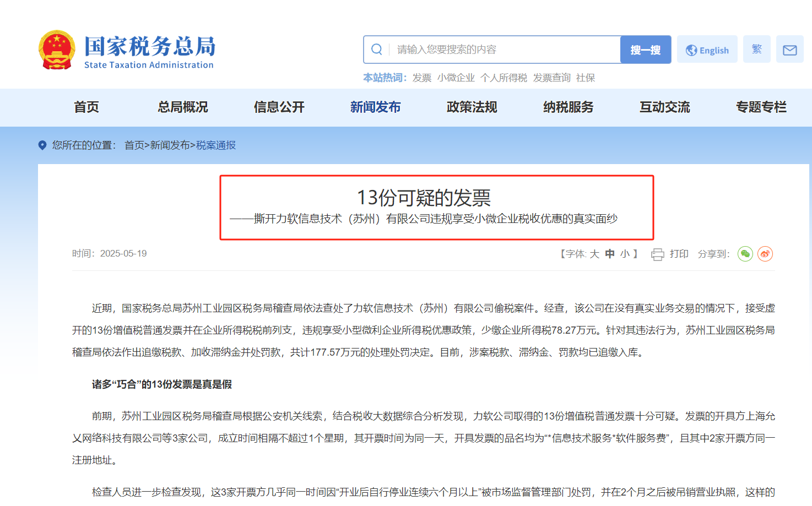The width and height of the screenshot is (812, 506).
Task: Go to 新闻发布 in breadcrumb
Action: coord(170,145)
